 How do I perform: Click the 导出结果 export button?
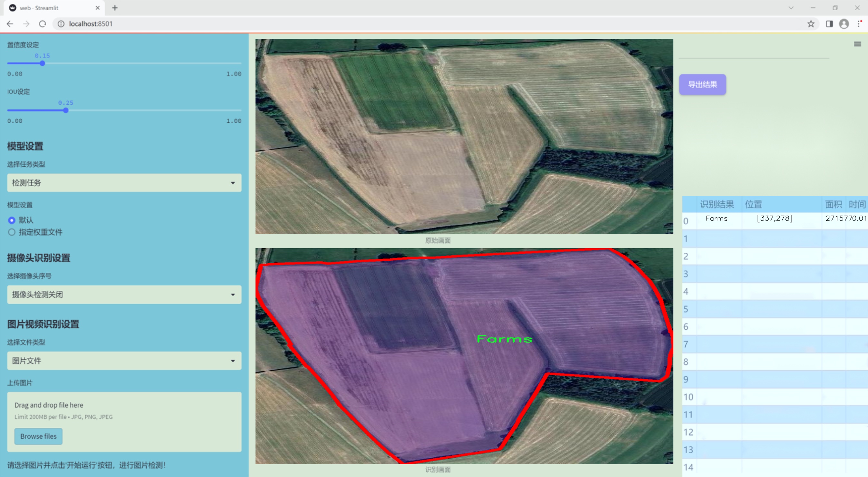[x=702, y=85]
